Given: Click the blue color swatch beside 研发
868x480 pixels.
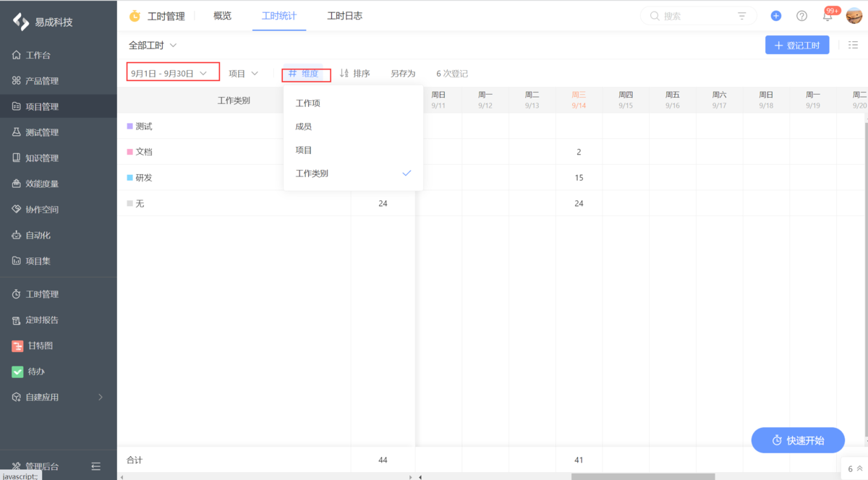Looking at the screenshot, I should 131,177.
